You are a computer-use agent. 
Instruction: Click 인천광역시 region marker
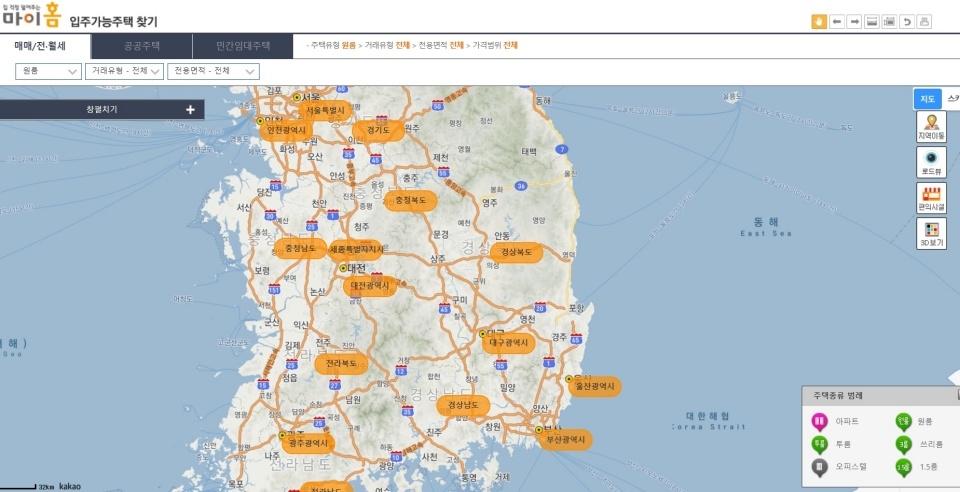point(286,131)
